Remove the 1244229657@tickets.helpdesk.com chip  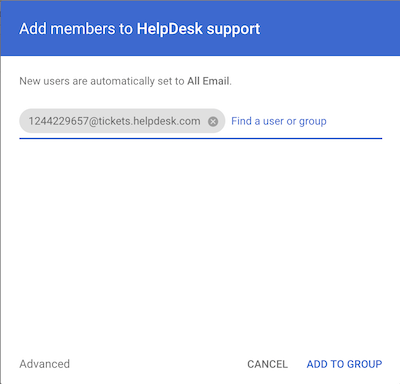213,121
